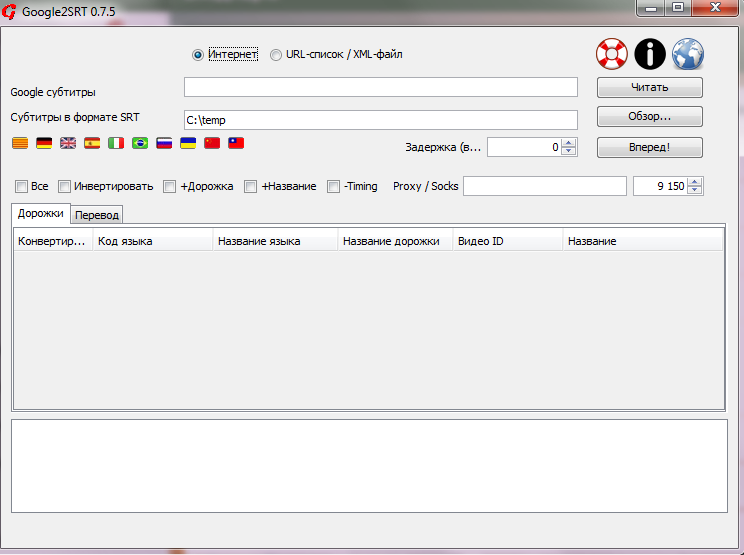Click the Название column header
The height and width of the screenshot is (555, 744).
643,241
